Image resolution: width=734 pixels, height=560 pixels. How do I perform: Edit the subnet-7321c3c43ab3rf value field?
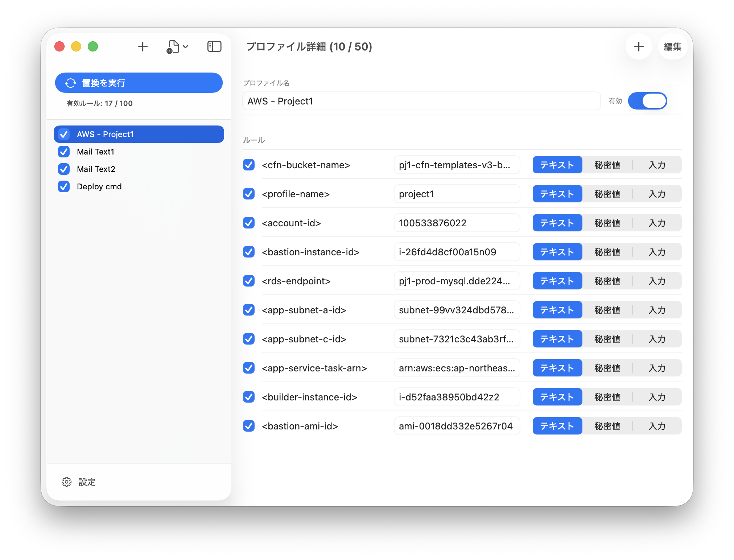(457, 339)
